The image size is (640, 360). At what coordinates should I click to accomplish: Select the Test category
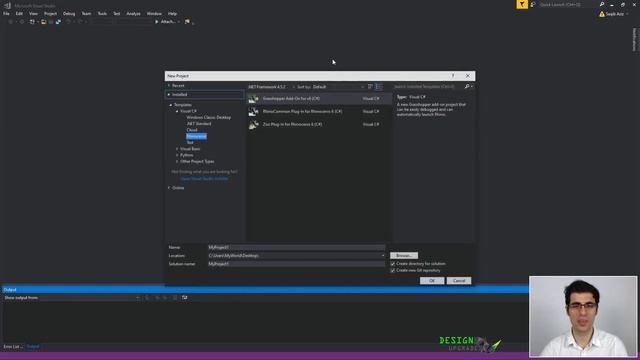coord(190,142)
